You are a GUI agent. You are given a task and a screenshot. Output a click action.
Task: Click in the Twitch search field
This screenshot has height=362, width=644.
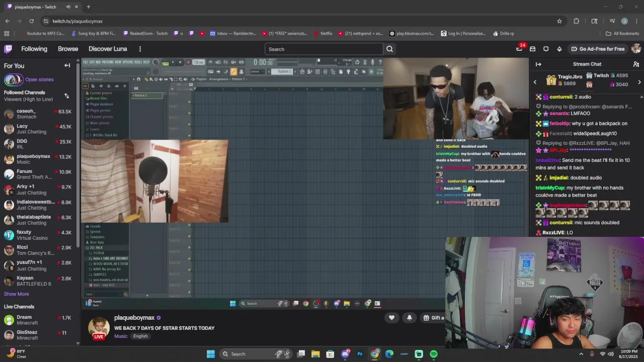pos(324,49)
